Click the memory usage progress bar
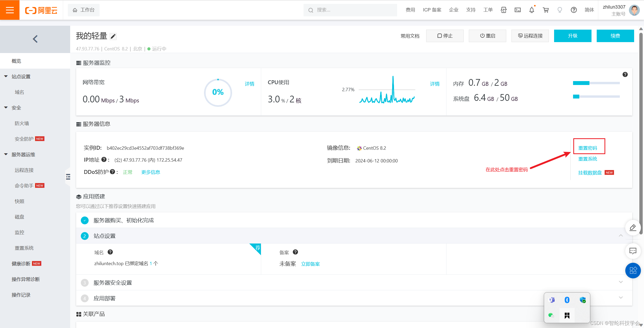 [596, 83]
